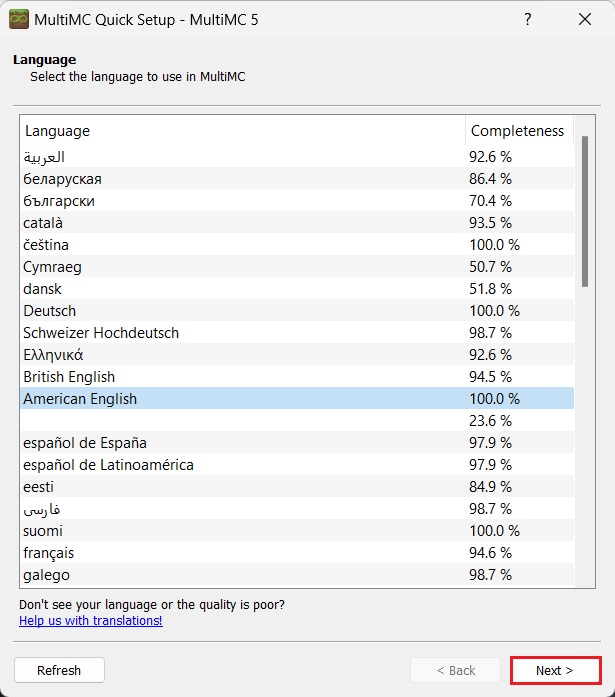Select the français language row
Screen dimensions: 615x697
[x=297, y=553]
